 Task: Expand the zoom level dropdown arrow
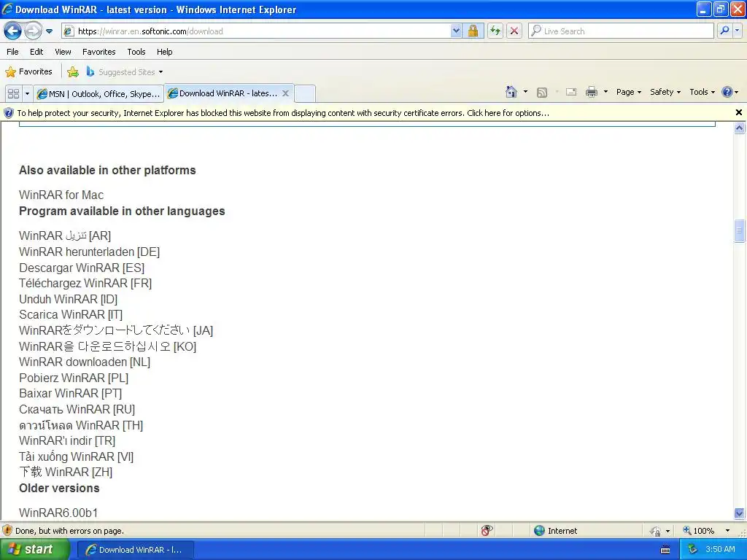point(727,531)
